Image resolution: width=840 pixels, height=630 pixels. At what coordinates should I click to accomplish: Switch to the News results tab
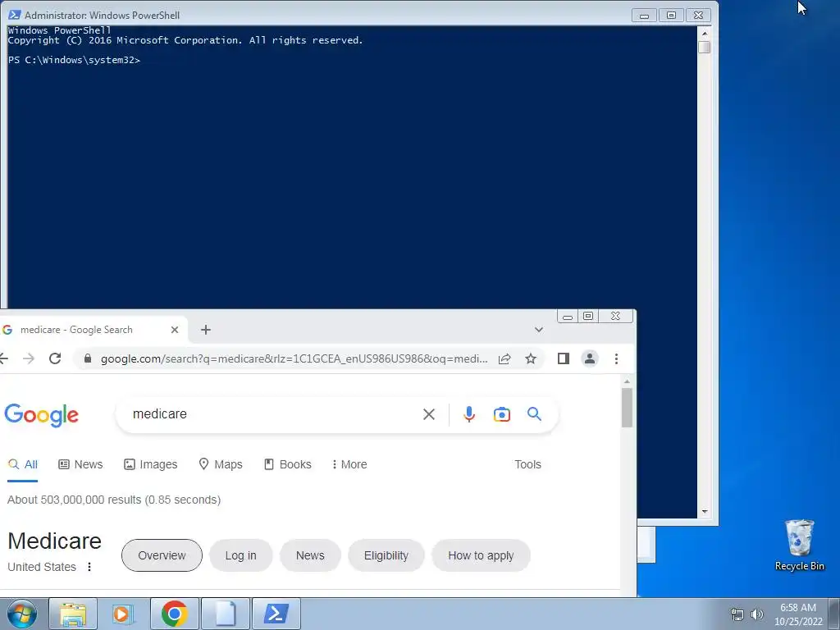click(80, 464)
